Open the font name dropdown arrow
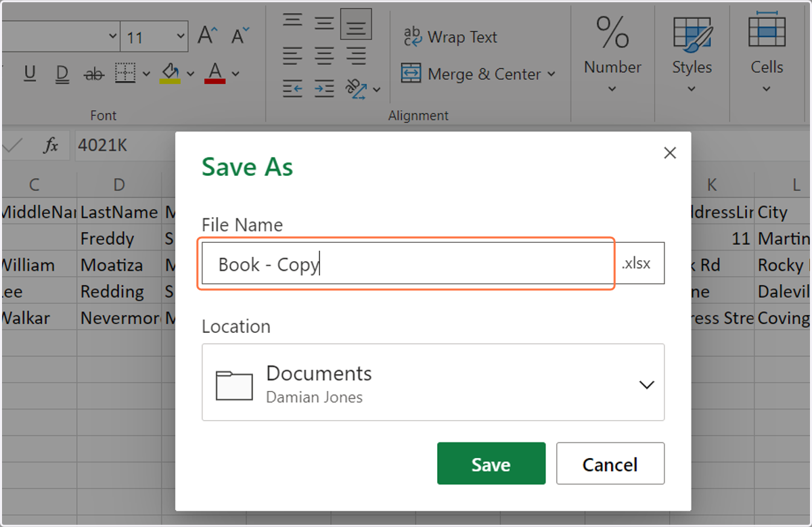This screenshot has height=527, width=812. [112, 37]
